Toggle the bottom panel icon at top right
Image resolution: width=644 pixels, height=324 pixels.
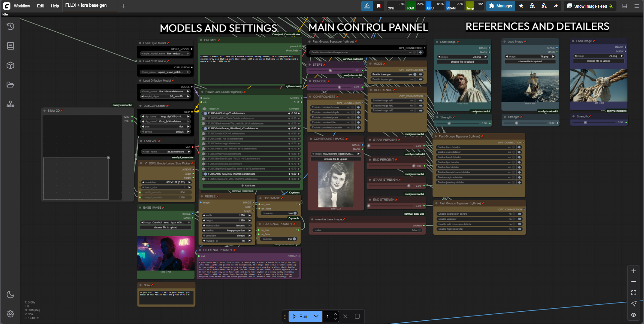pos(625,6)
